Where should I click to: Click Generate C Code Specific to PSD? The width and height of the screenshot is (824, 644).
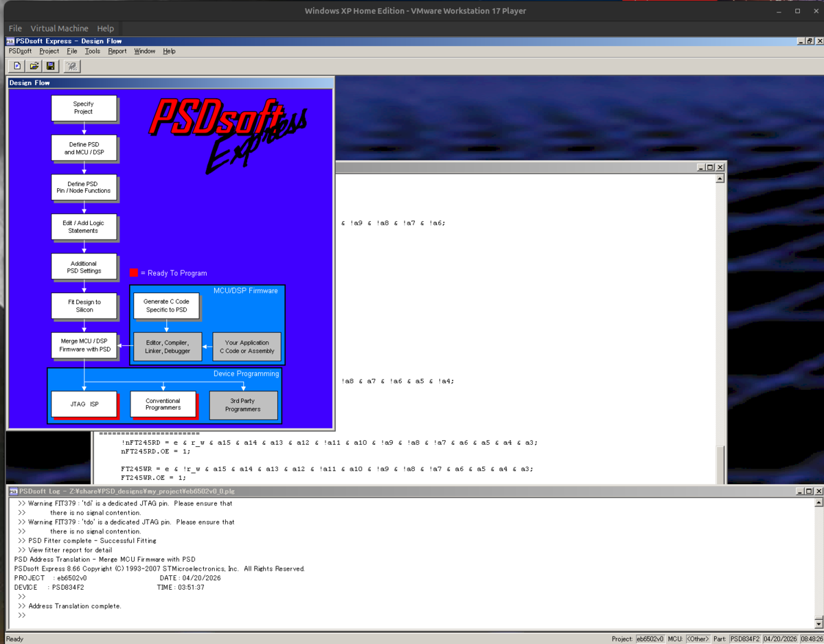click(x=166, y=306)
